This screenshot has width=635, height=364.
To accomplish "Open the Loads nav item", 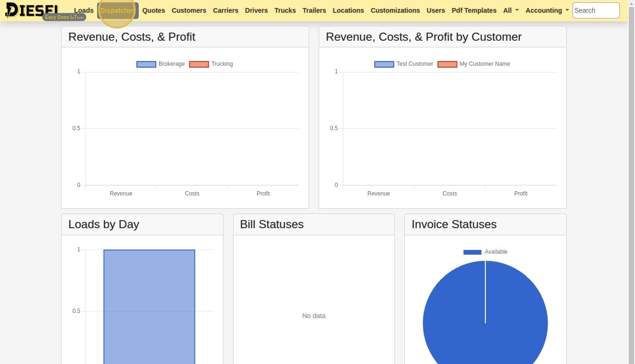I will coord(84,11).
